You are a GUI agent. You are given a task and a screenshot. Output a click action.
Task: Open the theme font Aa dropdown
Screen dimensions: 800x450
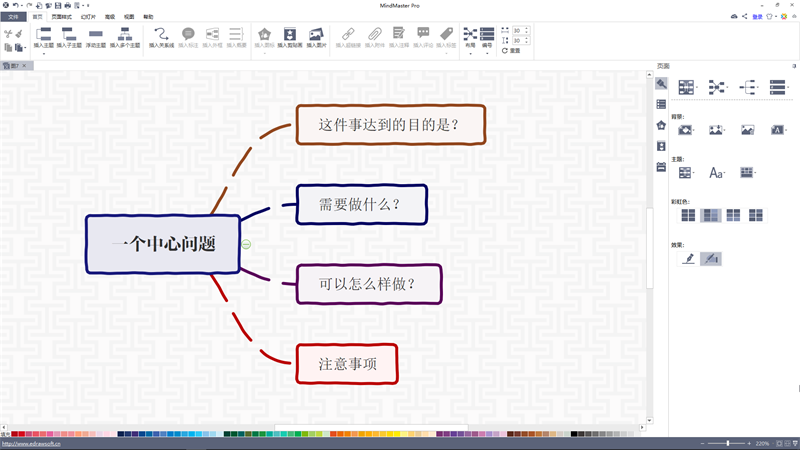(717, 173)
